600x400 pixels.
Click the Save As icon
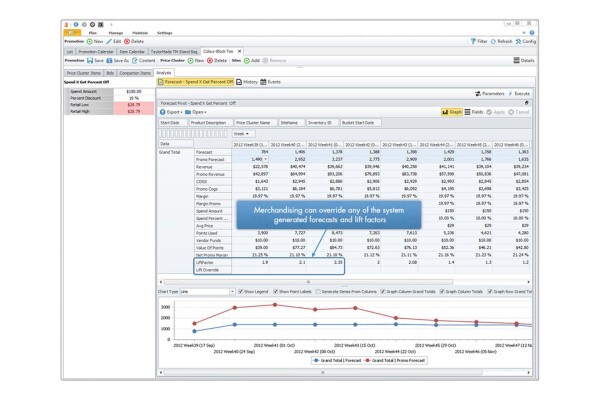click(109, 60)
